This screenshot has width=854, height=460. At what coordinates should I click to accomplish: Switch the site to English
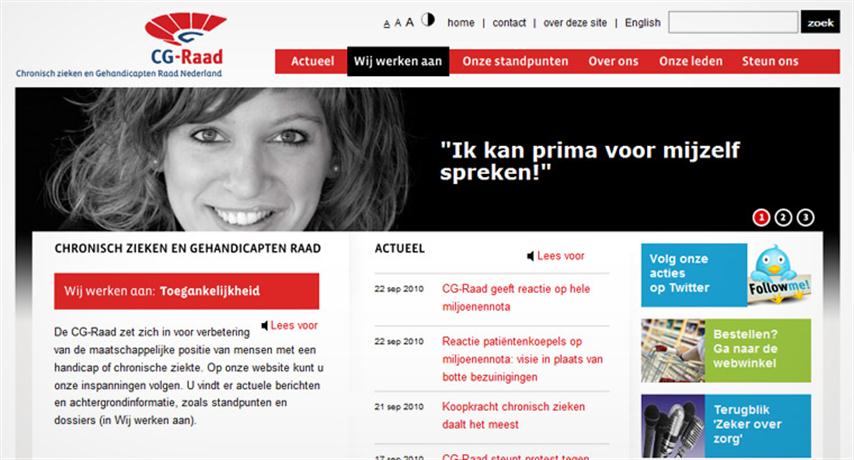(643, 23)
